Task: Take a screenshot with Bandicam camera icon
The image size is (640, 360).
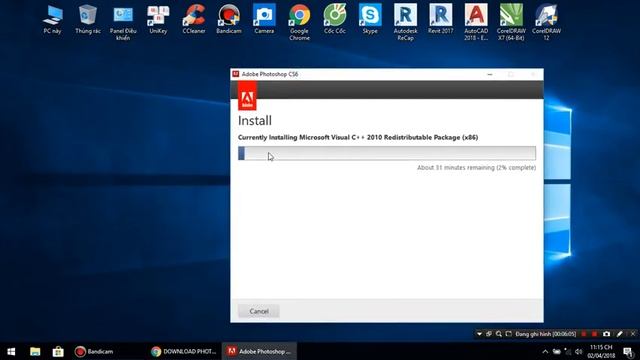Action: click(x=607, y=334)
